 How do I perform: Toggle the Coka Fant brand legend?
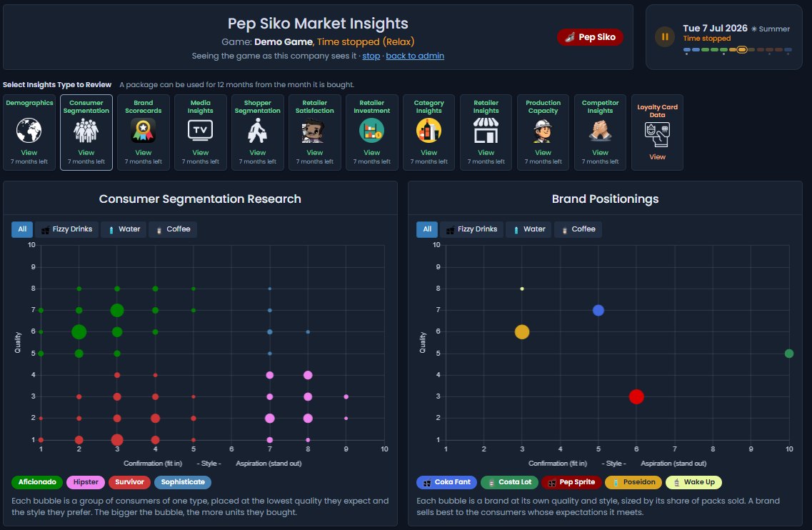point(447,482)
